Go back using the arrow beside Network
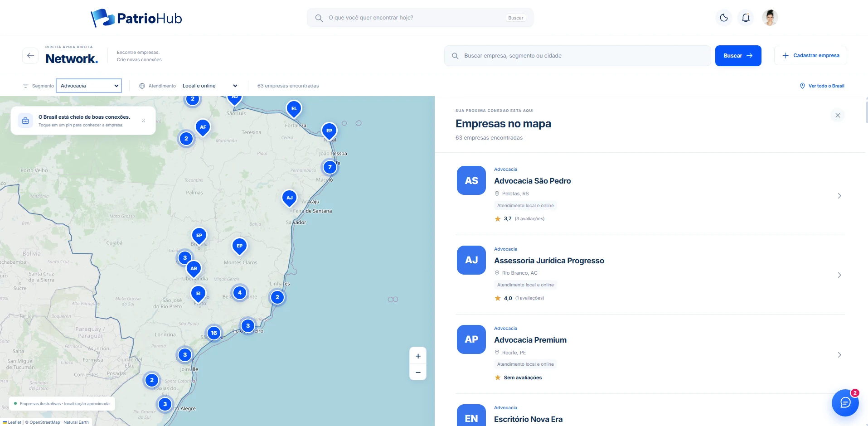 click(30, 56)
